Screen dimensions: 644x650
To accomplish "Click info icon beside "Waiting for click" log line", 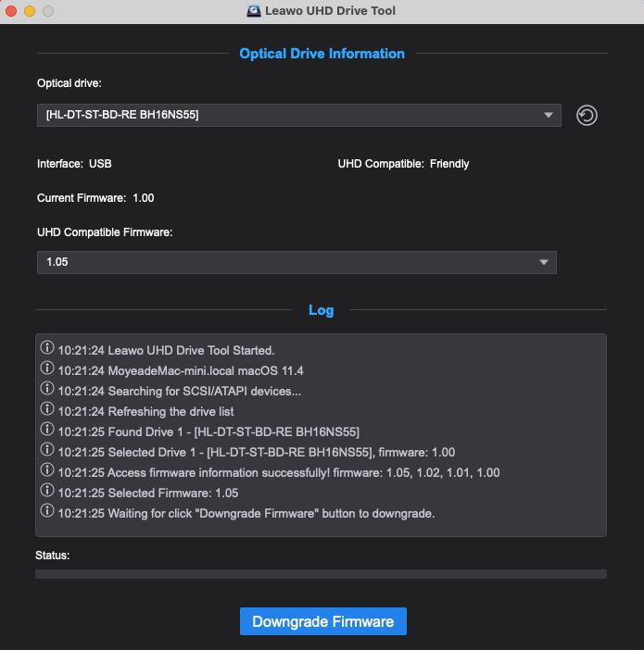I will (x=47, y=512).
